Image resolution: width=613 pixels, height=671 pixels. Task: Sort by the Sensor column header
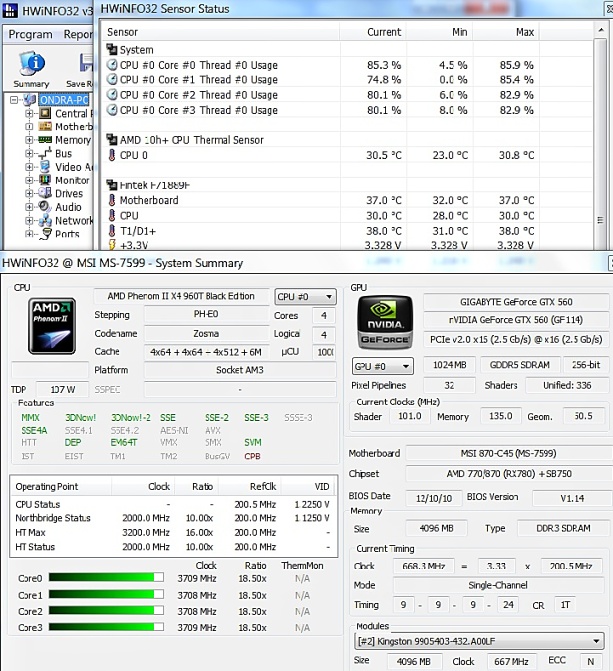pos(221,32)
